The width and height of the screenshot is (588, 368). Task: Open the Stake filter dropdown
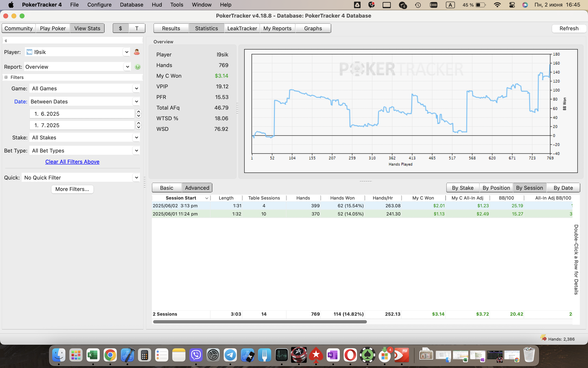coord(136,138)
